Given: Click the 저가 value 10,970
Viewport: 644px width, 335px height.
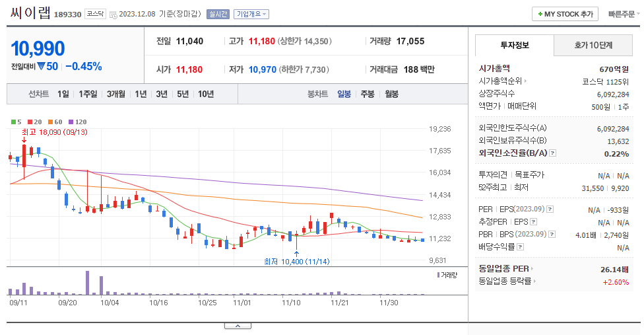Looking at the screenshot, I should click(263, 69).
